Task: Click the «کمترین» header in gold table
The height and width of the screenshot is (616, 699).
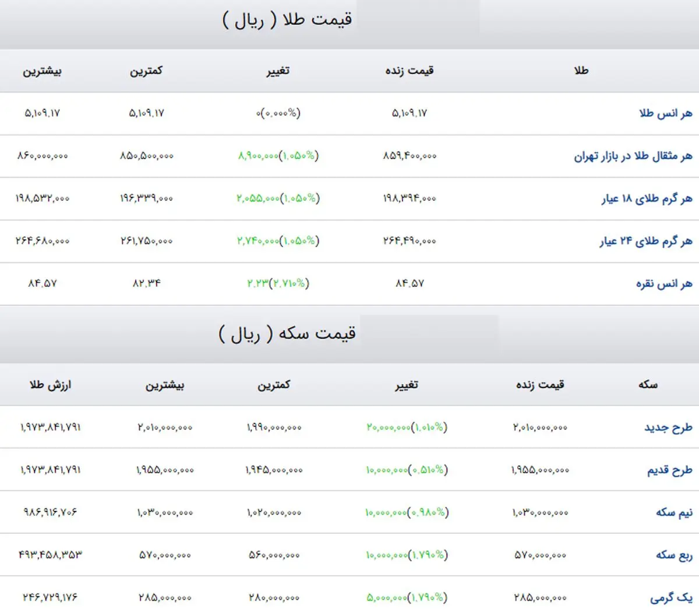Action: (146, 71)
